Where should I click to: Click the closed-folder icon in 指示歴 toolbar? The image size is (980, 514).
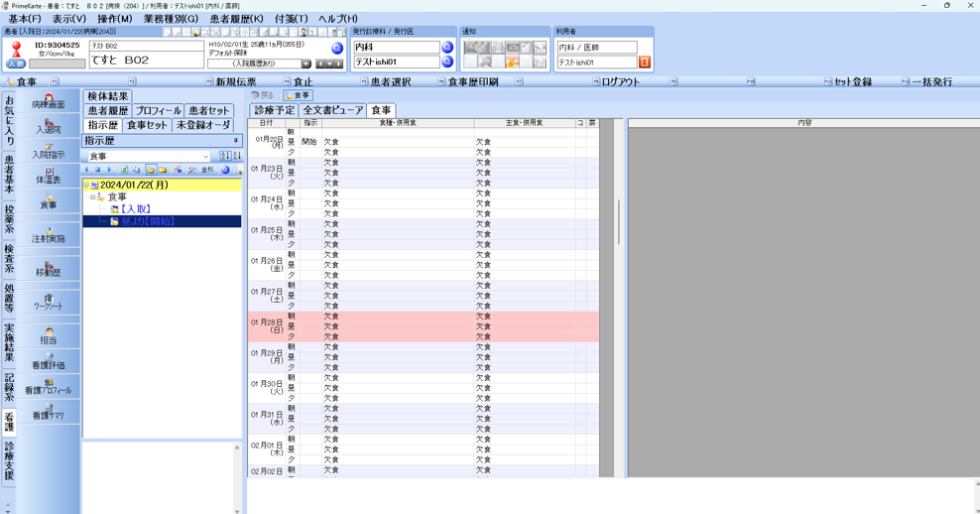[163, 170]
